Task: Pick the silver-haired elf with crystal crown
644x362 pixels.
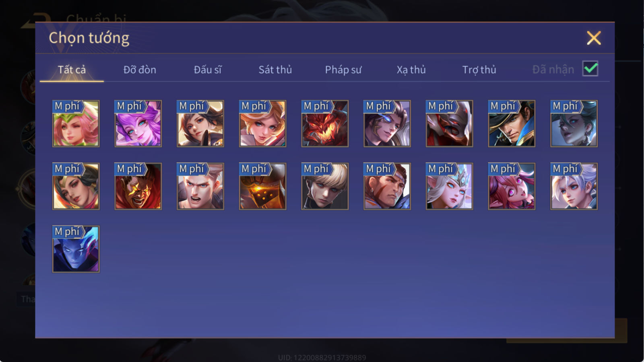Action: click(x=449, y=186)
